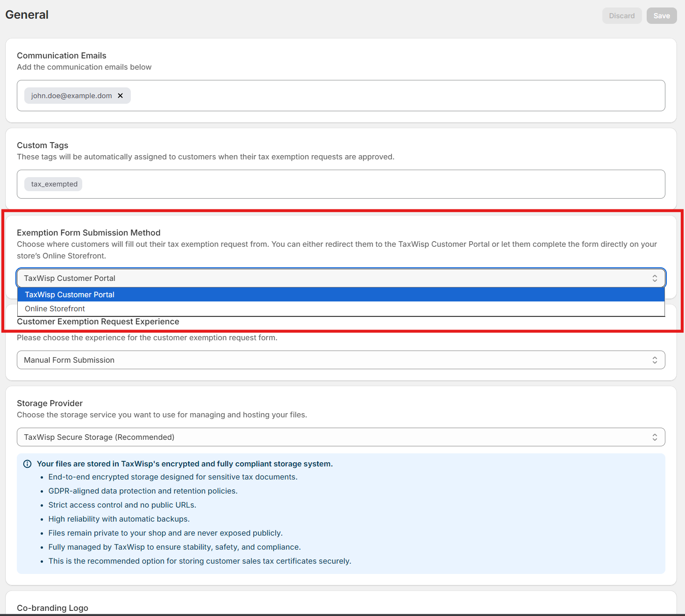Click the 'Choose where customers will fill out' description
Viewport: 685px width, 616px height.
click(337, 250)
